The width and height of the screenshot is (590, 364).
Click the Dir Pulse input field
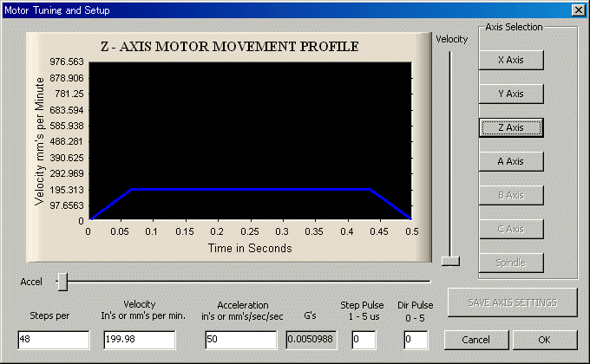[416, 340]
